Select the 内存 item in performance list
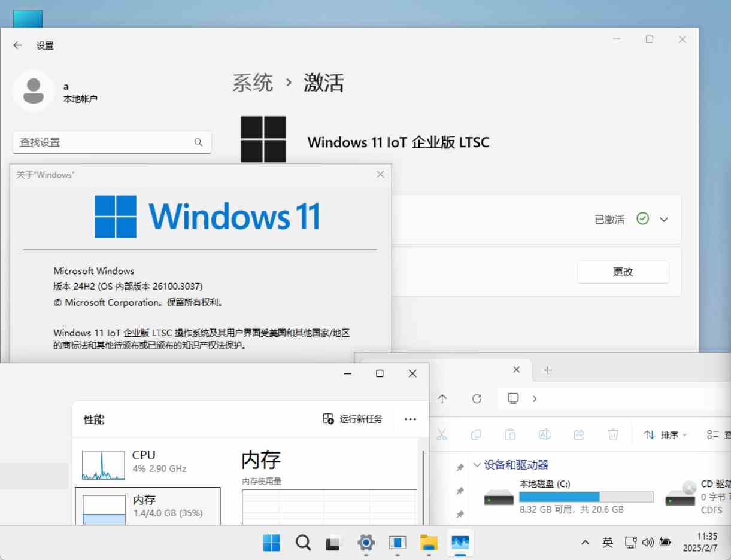The width and height of the screenshot is (731, 560). pos(147,506)
